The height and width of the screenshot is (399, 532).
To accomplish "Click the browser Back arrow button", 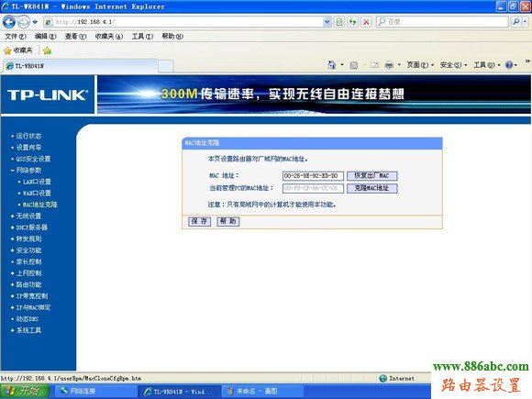I will tap(9, 22).
